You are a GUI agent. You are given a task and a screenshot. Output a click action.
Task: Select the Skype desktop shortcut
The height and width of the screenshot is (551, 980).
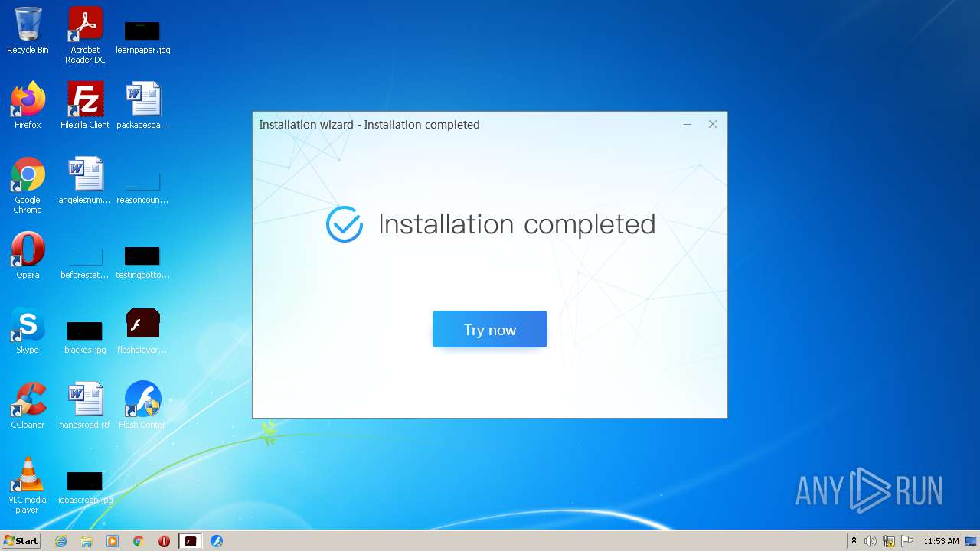(28, 331)
